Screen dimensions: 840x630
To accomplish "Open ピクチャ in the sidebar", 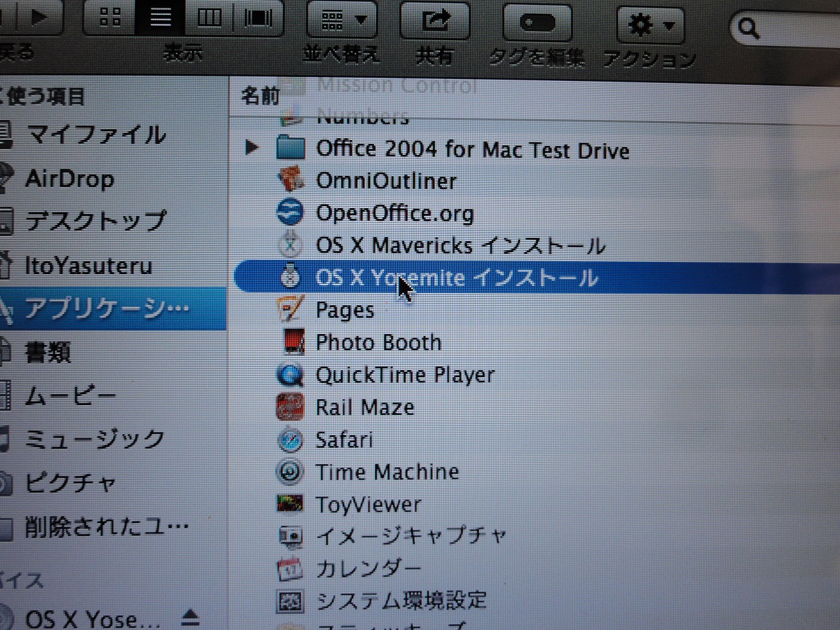I will coord(70,482).
